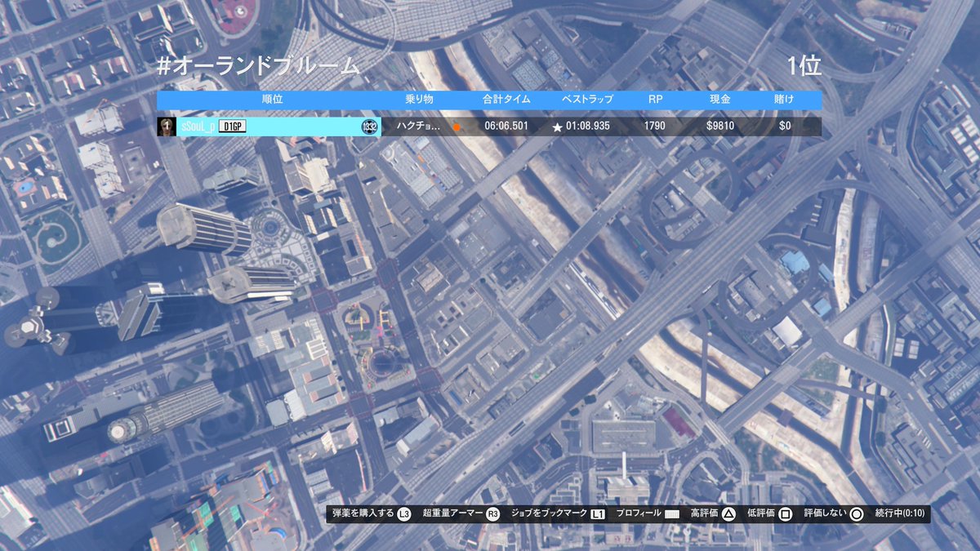Select the R3 super heavy armor icon
Screen dimensions: 980x551
point(492,514)
